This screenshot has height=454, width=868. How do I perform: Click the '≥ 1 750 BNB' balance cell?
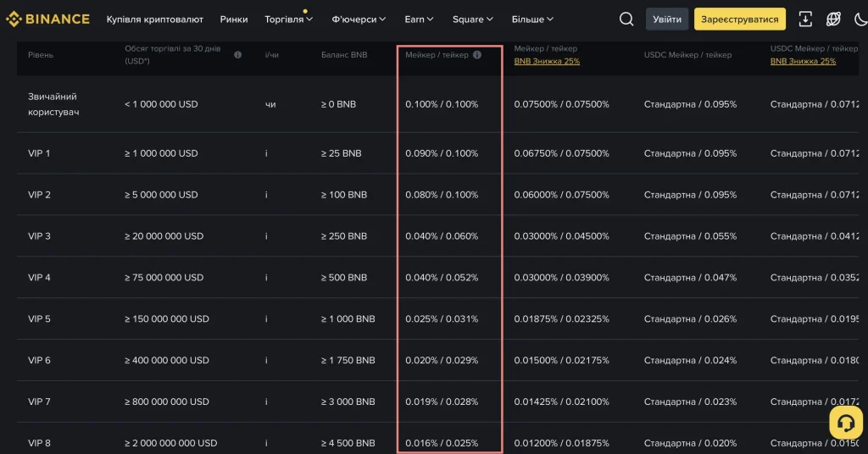348,360
